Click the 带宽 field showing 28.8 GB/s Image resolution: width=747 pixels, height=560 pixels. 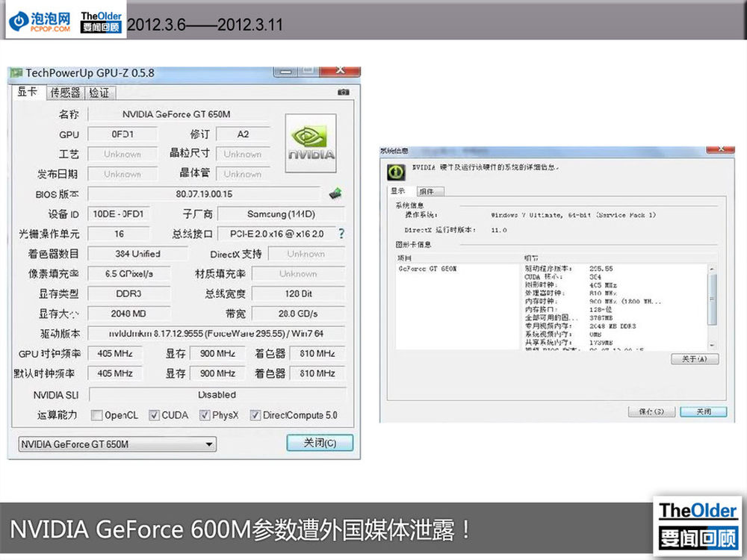[298, 314]
